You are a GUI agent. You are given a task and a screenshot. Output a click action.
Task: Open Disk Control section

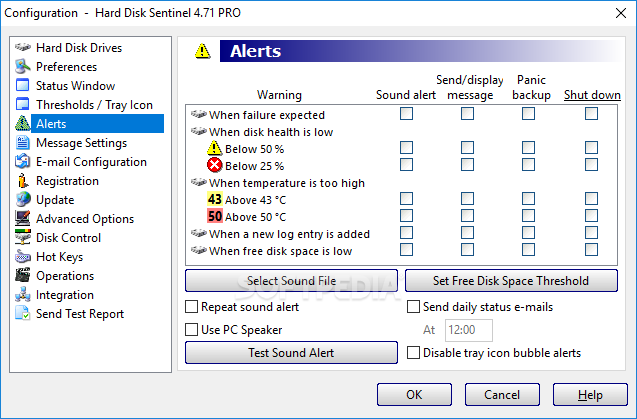coord(68,238)
